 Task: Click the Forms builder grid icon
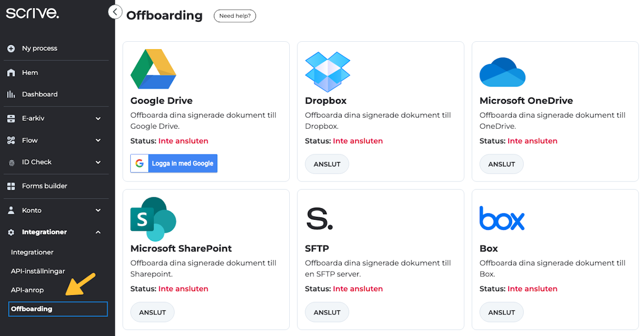point(11,187)
